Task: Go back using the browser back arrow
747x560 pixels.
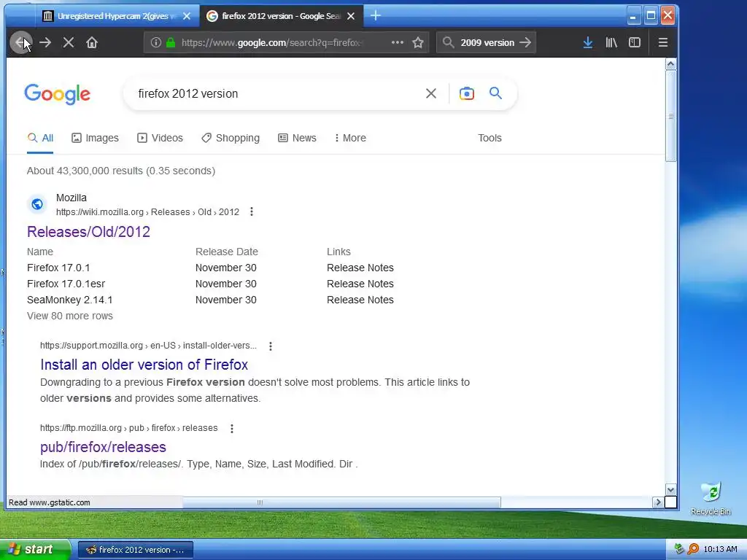Action: 20,43
